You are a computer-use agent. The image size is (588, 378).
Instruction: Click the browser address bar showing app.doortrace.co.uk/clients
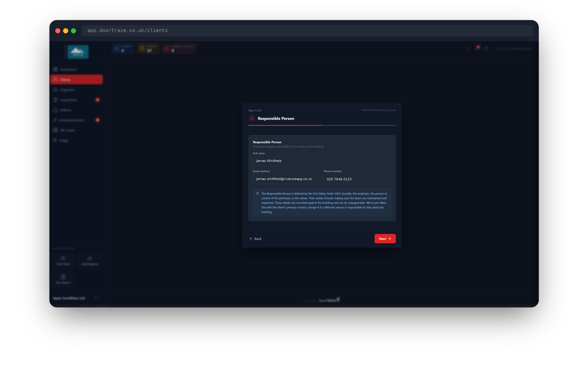(307, 30)
